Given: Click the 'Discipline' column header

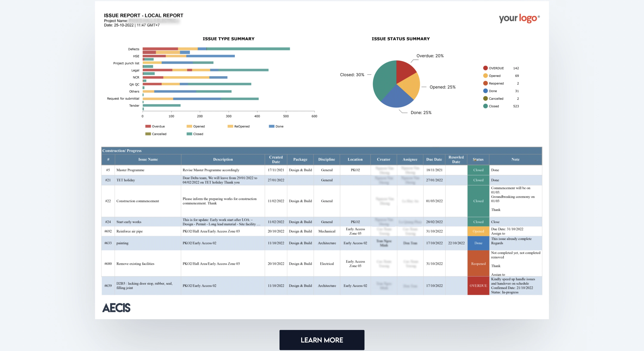Looking at the screenshot, I should point(326,160).
